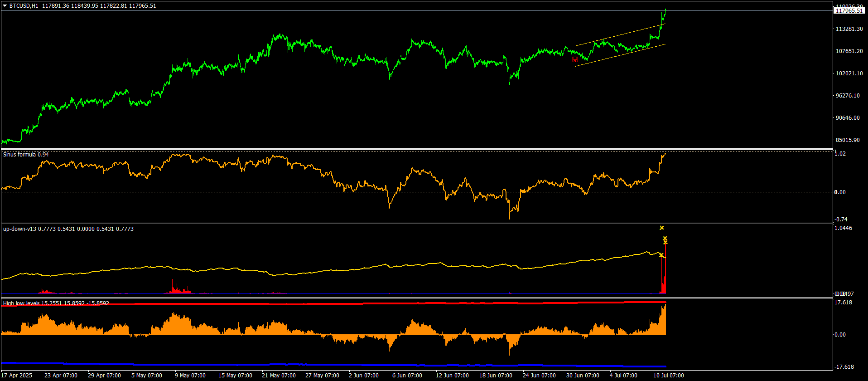Click the highlighted 117965.51 price tag on the price axis
868x381 pixels.
coord(849,10)
